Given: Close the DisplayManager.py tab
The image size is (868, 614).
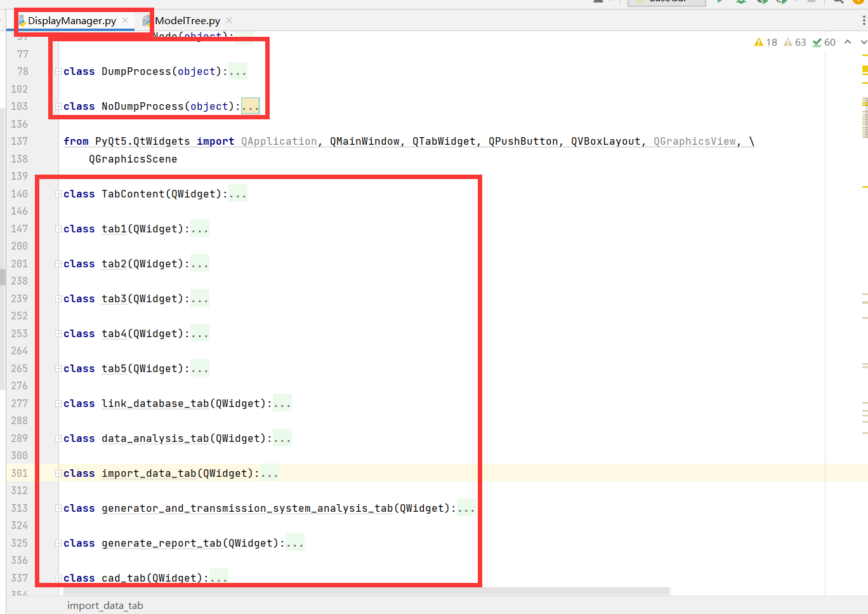Looking at the screenshot, I should 126,20.
